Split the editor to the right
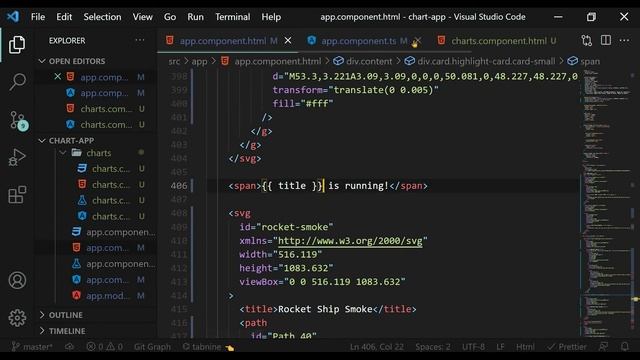Image resolution: width=640 pixels, height=360 pixels. (606, 40)
